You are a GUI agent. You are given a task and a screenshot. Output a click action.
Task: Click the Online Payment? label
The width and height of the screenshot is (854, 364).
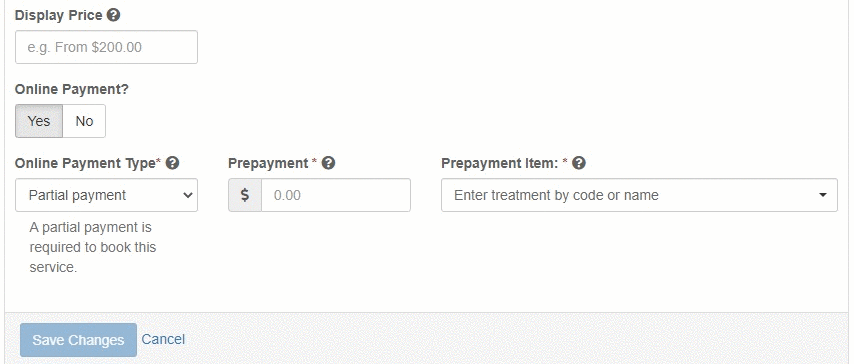(71, 89)
